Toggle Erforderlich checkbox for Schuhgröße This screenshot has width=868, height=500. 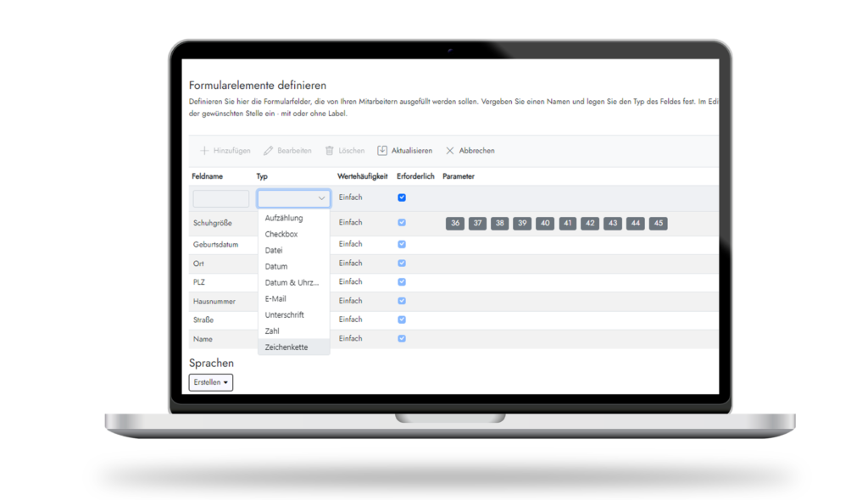[x=402, y=223]
